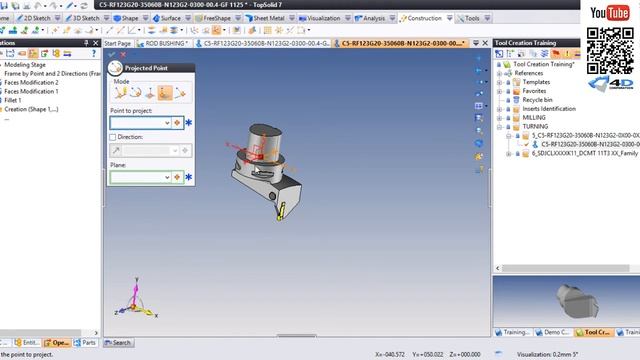
Task: Switch to the Start Page tab
Action: 118,43
